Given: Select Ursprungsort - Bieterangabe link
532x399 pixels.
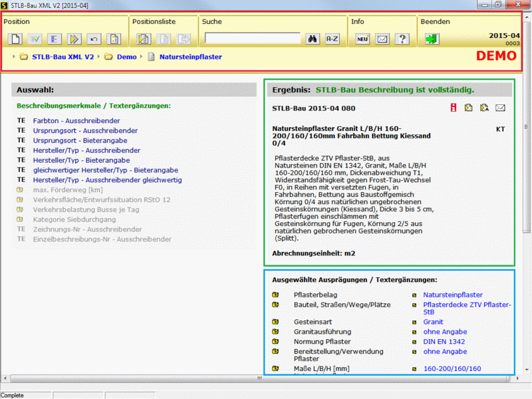Looking at the screenshot, I should (x=80, y=140).
